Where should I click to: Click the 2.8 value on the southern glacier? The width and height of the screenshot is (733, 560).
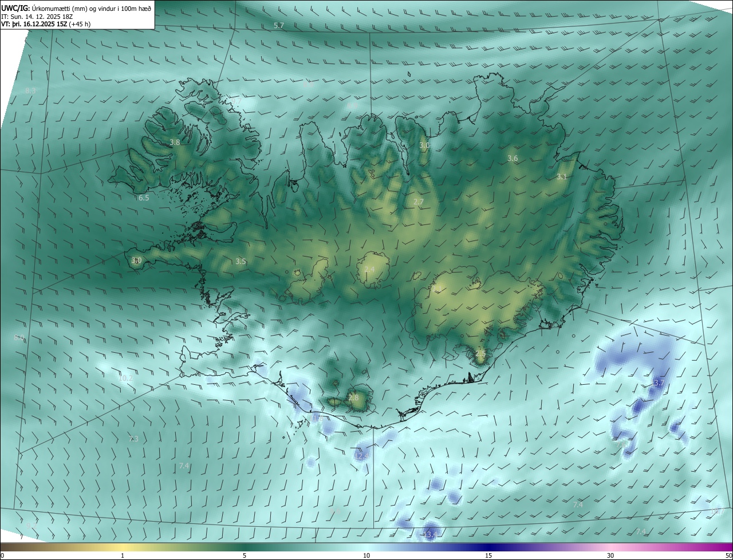pos(353,397)
